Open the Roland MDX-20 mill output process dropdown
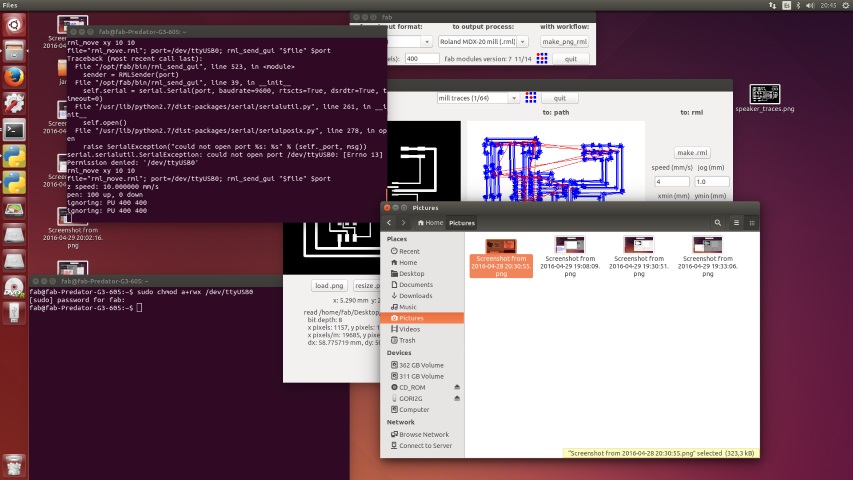Screen dimensions: 853x480 (x=483, y=41)
